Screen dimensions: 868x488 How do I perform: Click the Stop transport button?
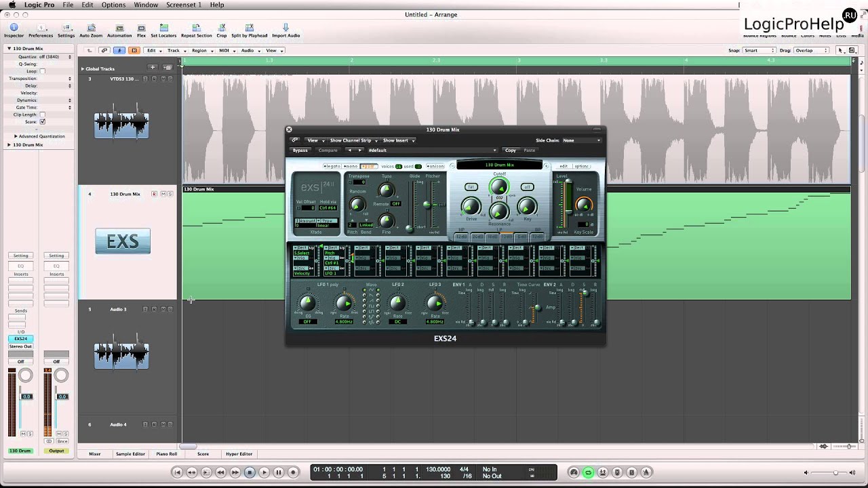pos(250,472)
